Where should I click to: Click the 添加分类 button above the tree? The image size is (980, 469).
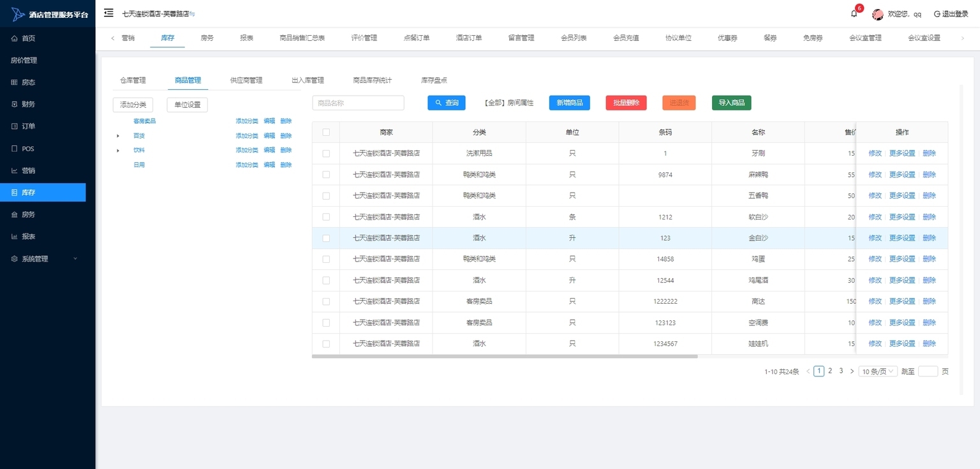133,105
